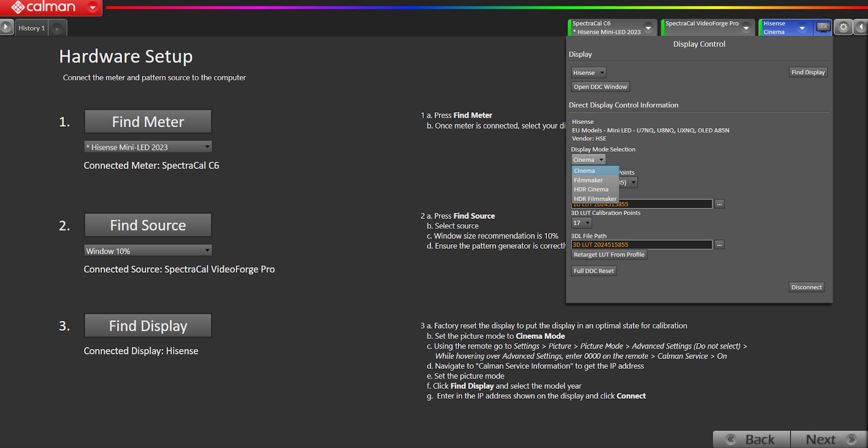
Task: Switch to the History 1 tab
Action: (31, 28)
